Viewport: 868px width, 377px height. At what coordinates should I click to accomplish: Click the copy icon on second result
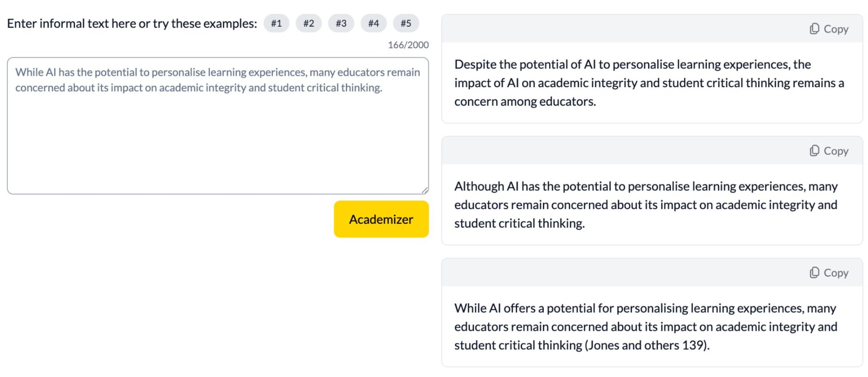point(814,151)
